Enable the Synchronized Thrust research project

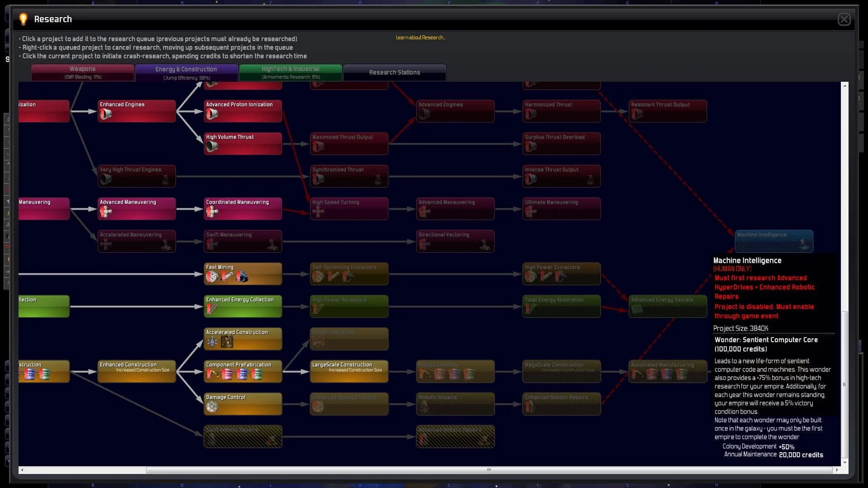point(349,176)
